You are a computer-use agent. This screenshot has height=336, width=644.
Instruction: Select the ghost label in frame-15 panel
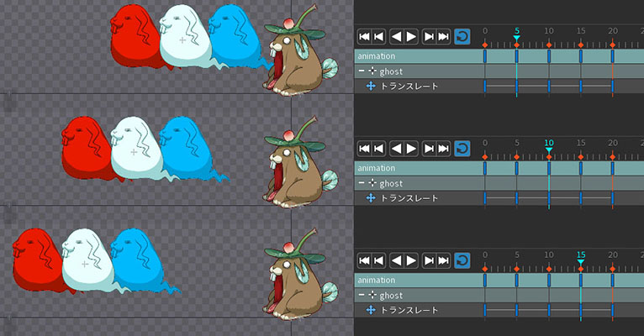[x=391, y=296]
